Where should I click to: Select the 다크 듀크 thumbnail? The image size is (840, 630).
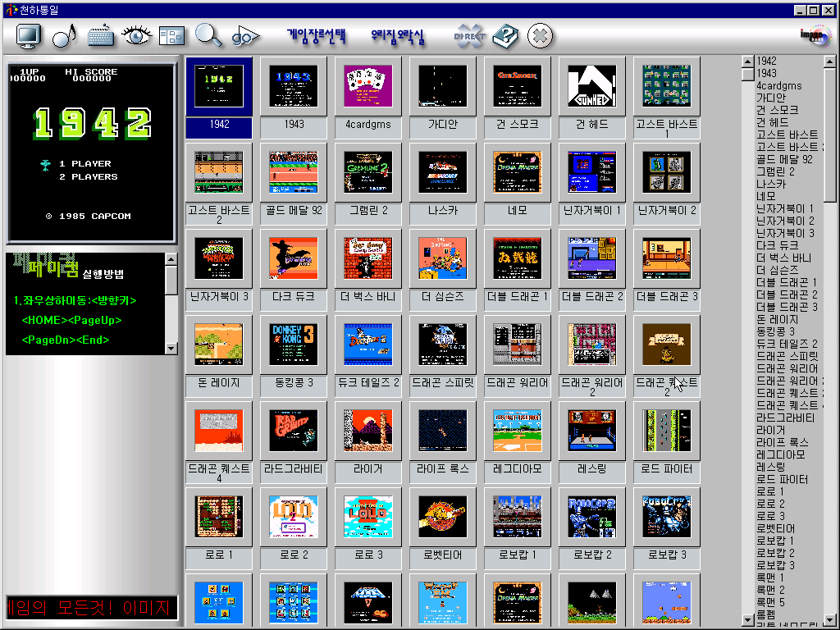[294, 258]
